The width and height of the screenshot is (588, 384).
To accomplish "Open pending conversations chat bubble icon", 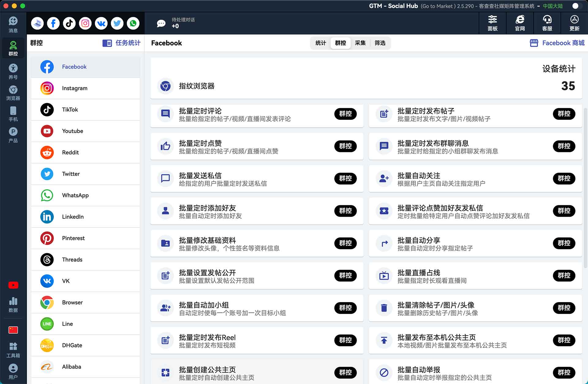I will click(161, 23).
